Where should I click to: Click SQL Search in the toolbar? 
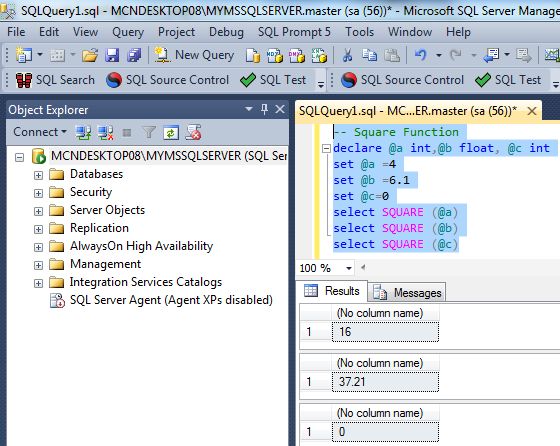click(x=55, y=80)
